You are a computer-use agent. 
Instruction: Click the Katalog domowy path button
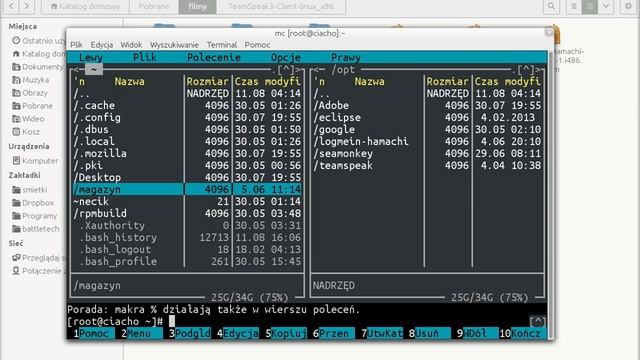tap(85, 7)
